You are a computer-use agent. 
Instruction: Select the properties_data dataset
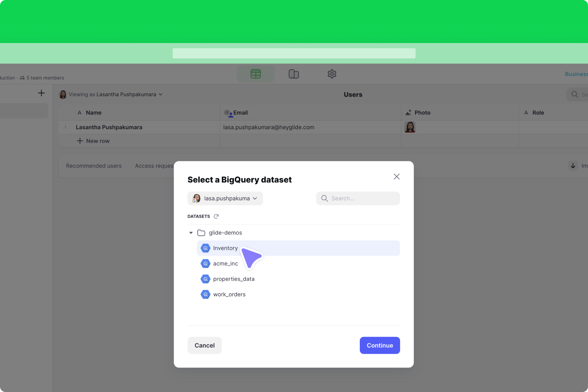click(x=234, y=279)
